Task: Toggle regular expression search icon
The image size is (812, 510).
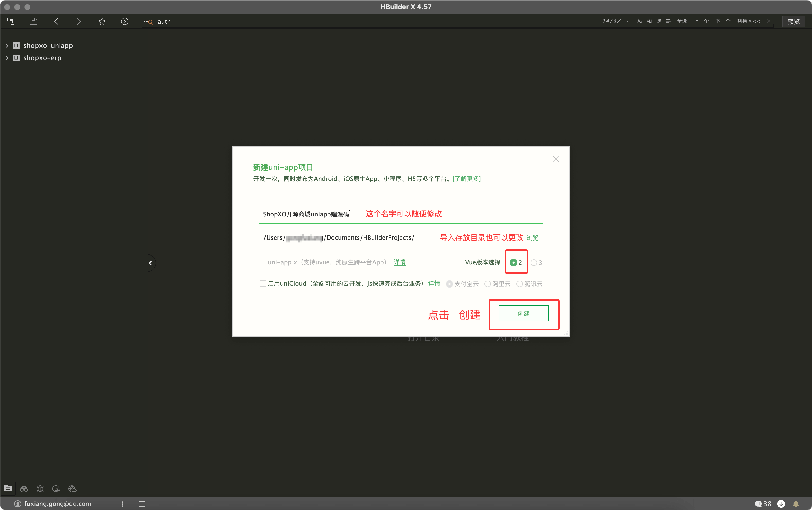Action: point(659,21)
